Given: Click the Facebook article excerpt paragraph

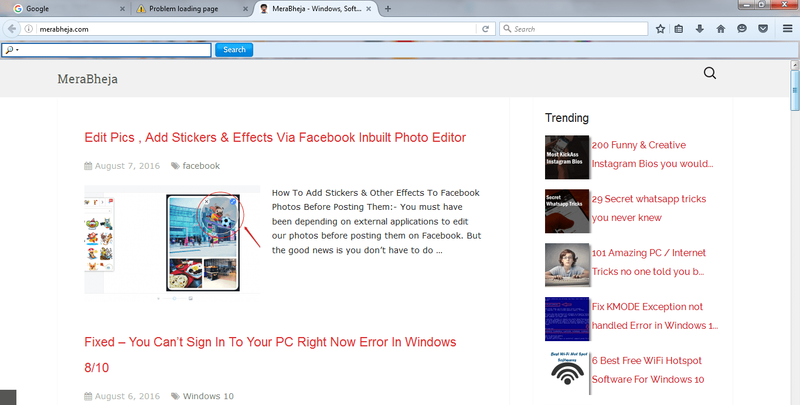Looking at the screenshot, I should point(377,221).
